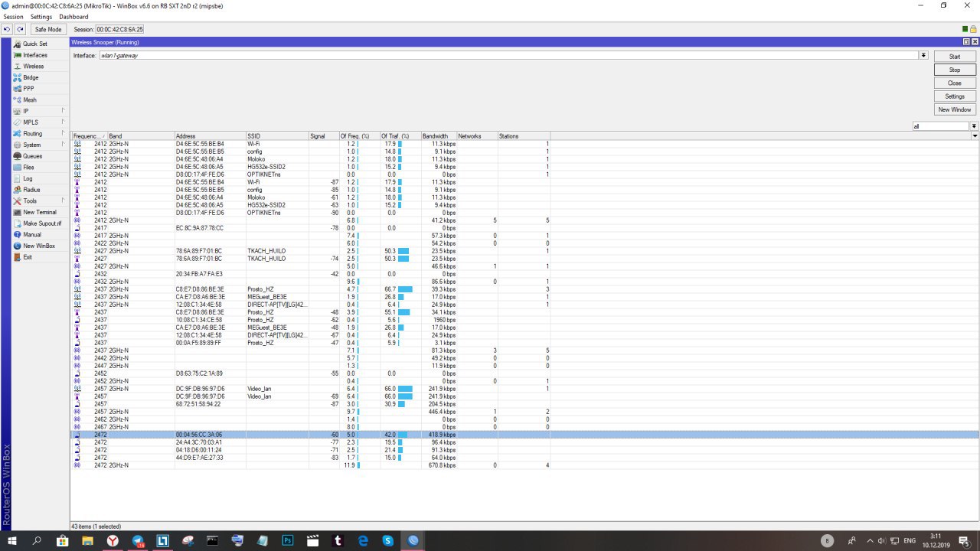Open the Mesh sidebar item
Screen dimensions: 980x551
click(29, 99)
